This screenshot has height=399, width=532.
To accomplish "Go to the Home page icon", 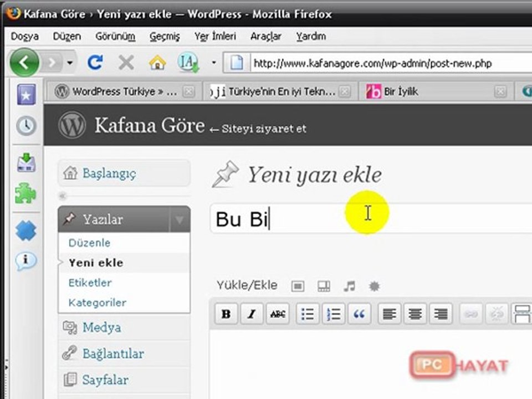I will [x=157, y=63].
